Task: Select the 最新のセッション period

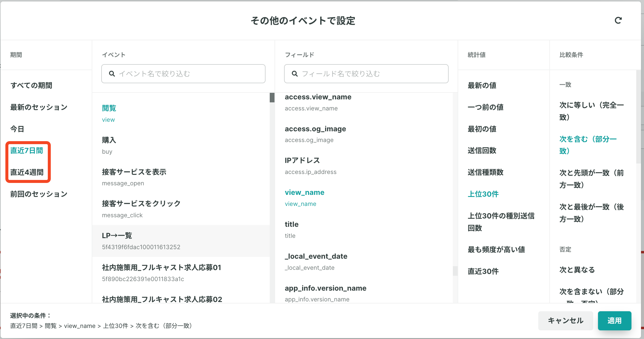Action: pyautogui.click(x=39, y=107)
